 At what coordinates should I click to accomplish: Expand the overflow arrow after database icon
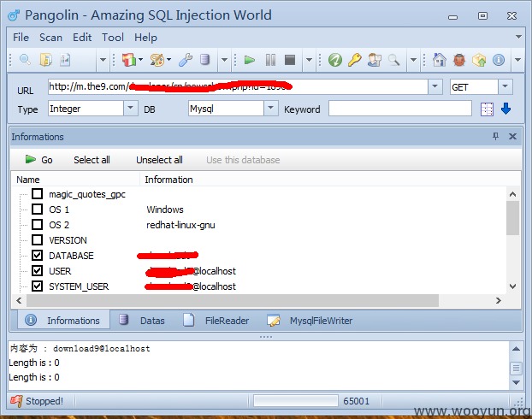(224, 60)
